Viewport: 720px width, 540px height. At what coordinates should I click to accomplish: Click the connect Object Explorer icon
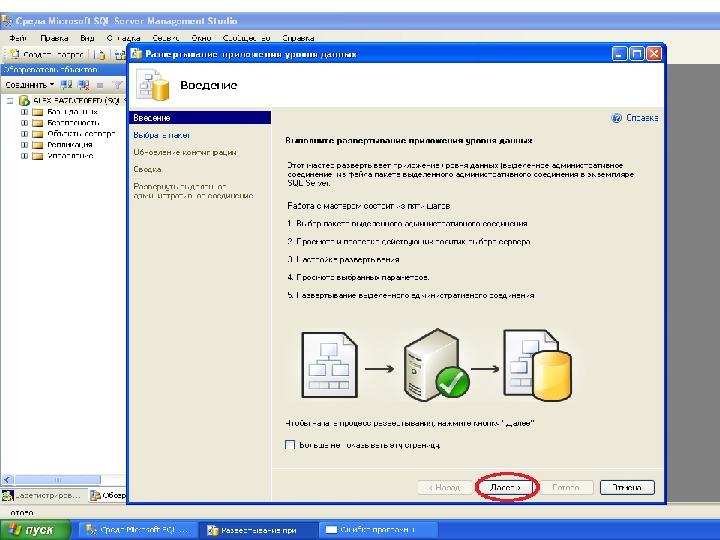click(67, 85)
